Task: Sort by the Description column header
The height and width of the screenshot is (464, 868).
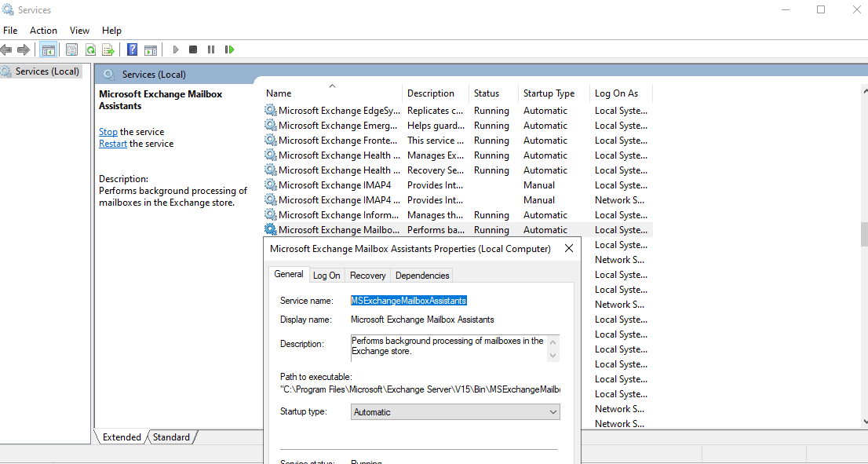Action: (x=436, y=93)
